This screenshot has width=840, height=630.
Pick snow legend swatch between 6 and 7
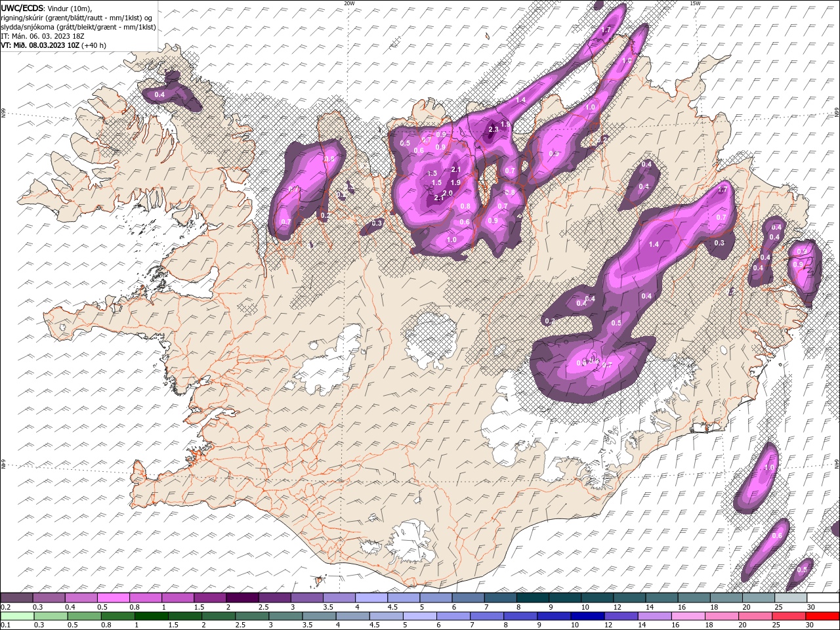[x=468, y=598]
